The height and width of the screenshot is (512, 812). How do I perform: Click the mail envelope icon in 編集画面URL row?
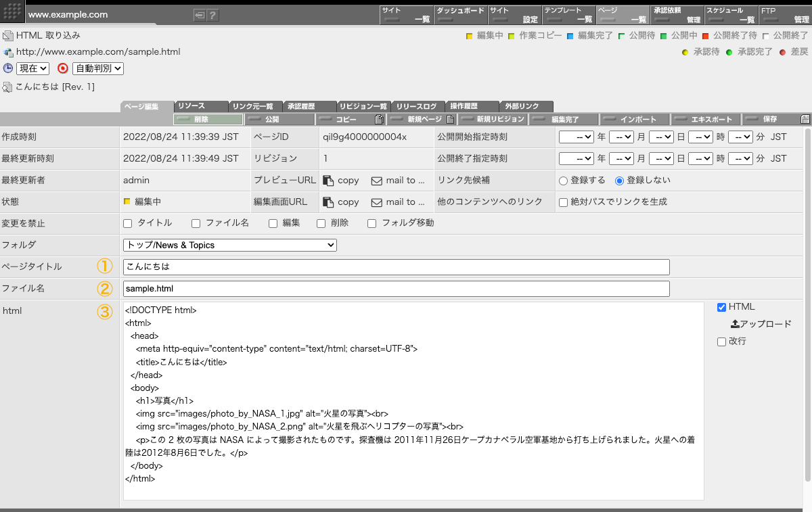pyautogui.click(x=377, y=202)
